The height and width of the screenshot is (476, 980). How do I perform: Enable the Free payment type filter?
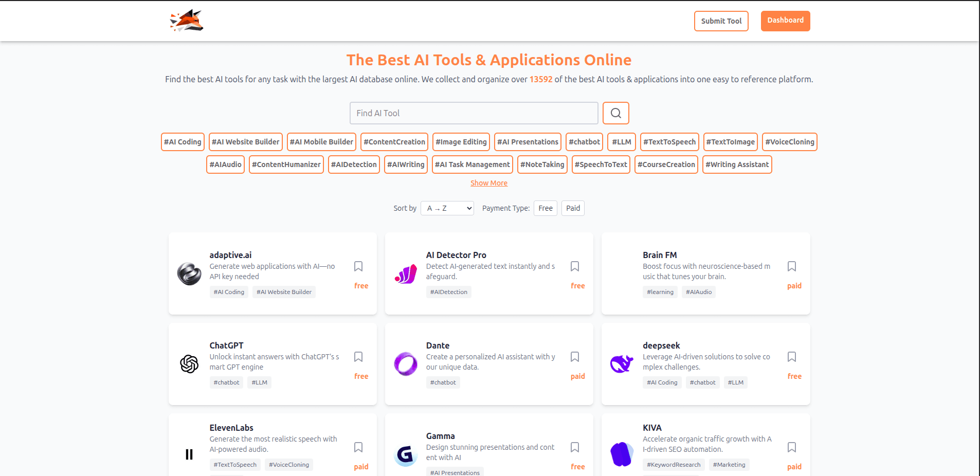(x=545, y=208)
